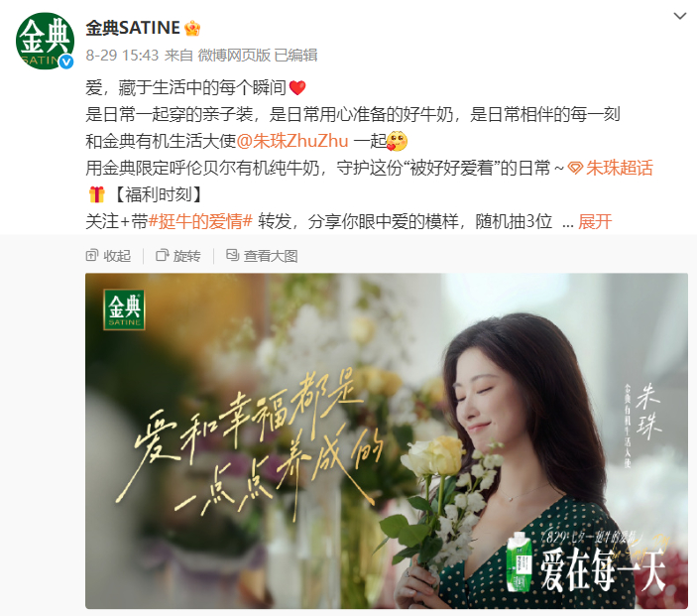Viewport: 697px width, 616px height.
Task: Open the 8-29 15:43 post timestamp
Action: (x=122, y=56)
